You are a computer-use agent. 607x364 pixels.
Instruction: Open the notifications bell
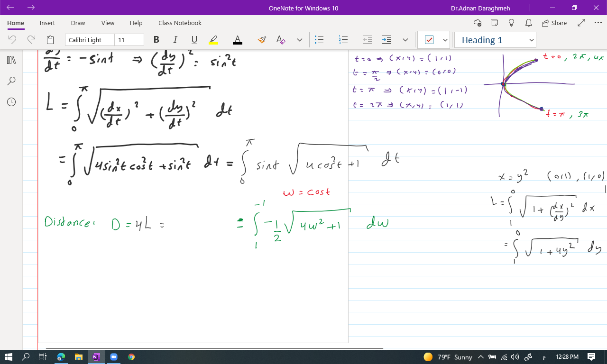click(528, 23)
